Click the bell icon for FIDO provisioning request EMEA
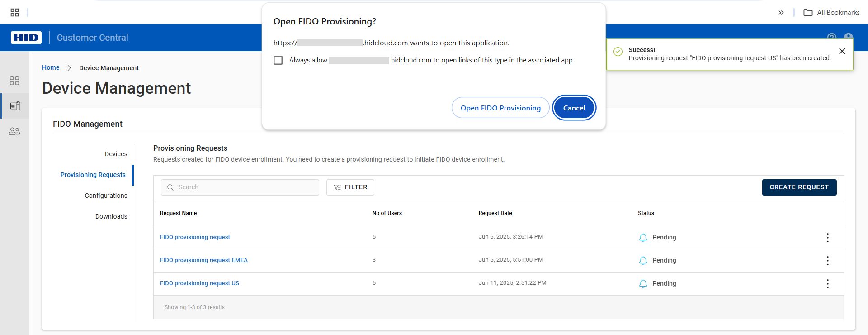The width and height of the screenshot is (868, 335). click(643, 261)
